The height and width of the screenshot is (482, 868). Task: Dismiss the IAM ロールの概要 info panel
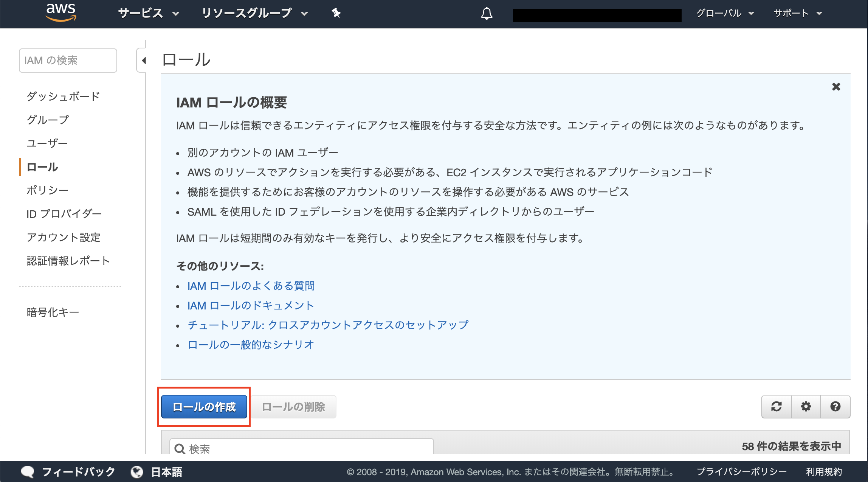pos(836,87)
